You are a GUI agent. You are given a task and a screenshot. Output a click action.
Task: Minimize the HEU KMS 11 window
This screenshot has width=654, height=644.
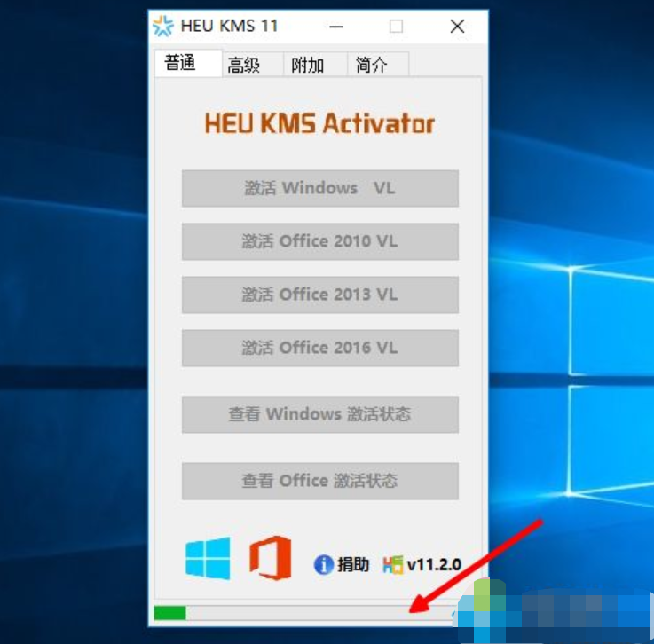pos(336,27)
